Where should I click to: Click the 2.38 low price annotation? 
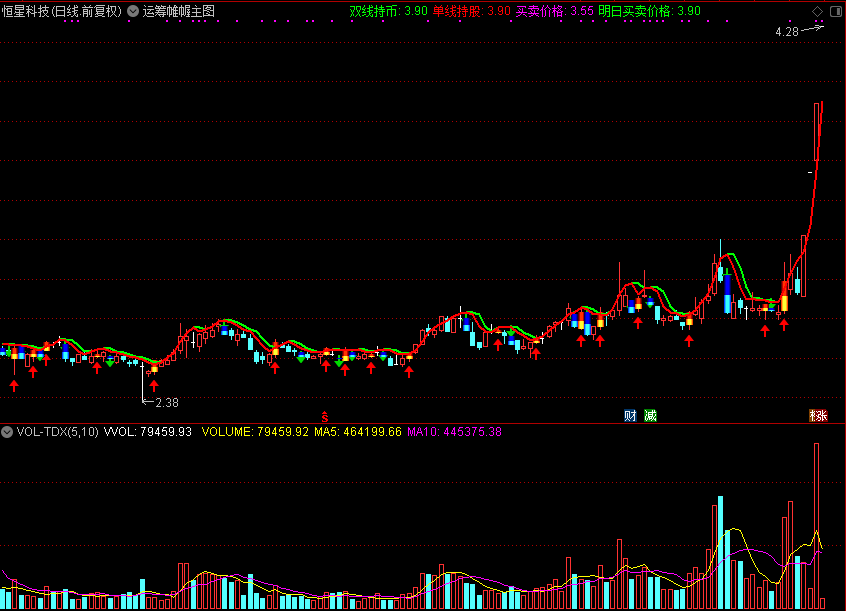167,403
